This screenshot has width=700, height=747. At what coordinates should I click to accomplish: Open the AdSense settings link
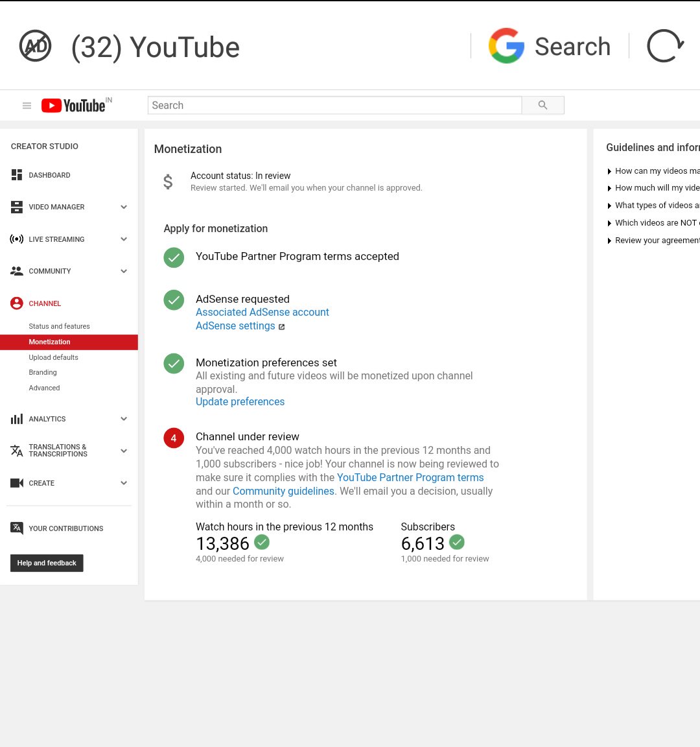click(235, 326)
